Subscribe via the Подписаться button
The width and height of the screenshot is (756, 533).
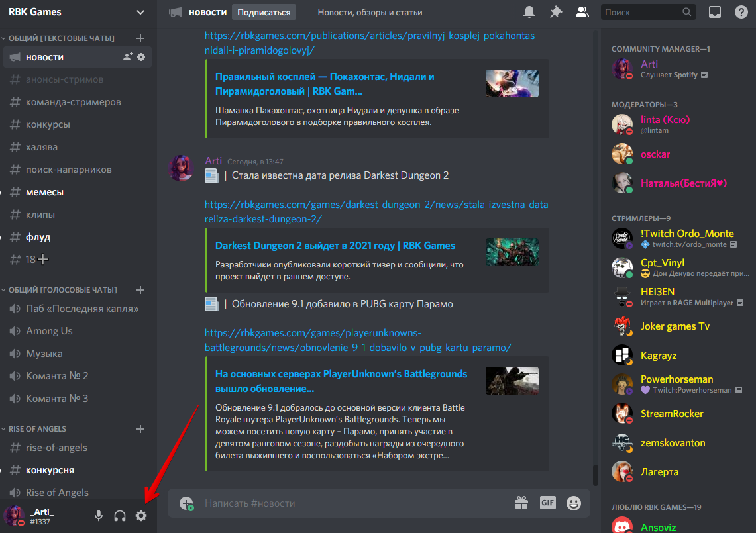[264, 12]
